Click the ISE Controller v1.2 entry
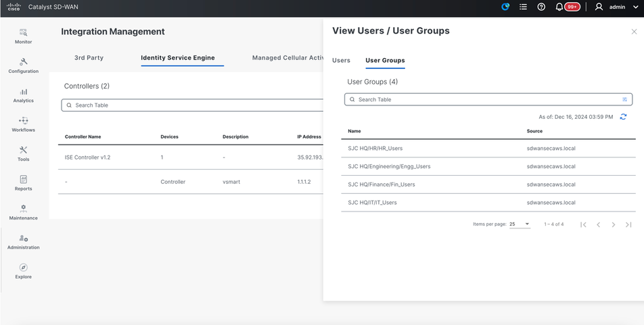The height and width of the screenshot is (325, 644). pos(87,157)
